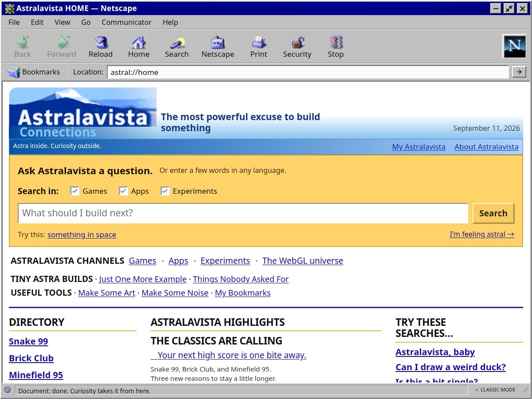Open the View menu
Image resolution: width=532 pixels, height=399 pixels.
coord(62,22)
